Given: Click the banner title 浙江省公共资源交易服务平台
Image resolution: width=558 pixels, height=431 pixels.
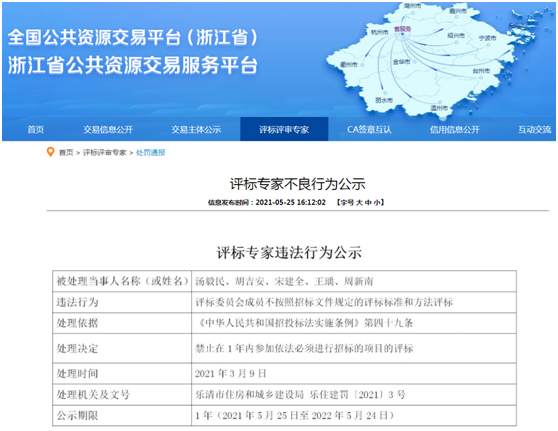Looking at the screenshot, I should [x=132, y=65].
